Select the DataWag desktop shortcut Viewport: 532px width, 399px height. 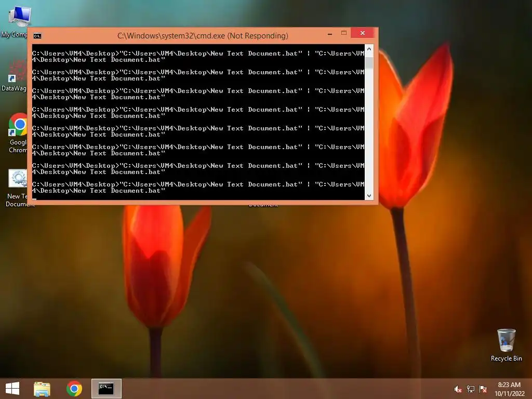pos(14,75)
